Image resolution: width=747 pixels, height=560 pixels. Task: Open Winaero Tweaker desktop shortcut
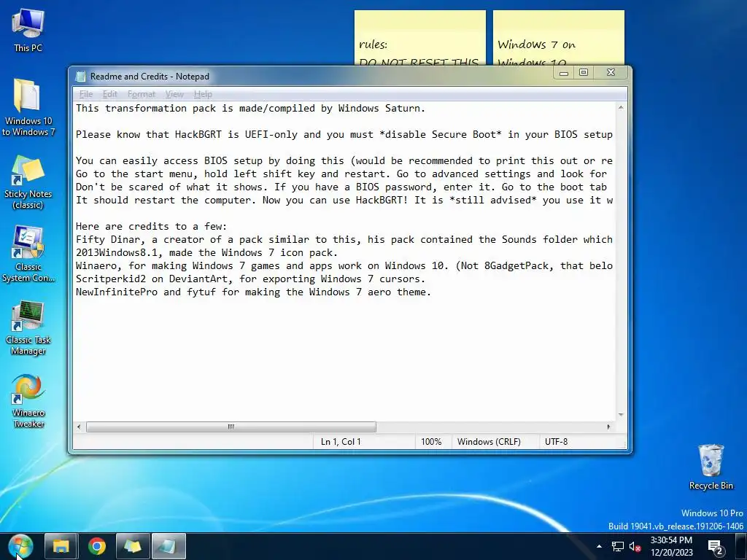(28, 402)
